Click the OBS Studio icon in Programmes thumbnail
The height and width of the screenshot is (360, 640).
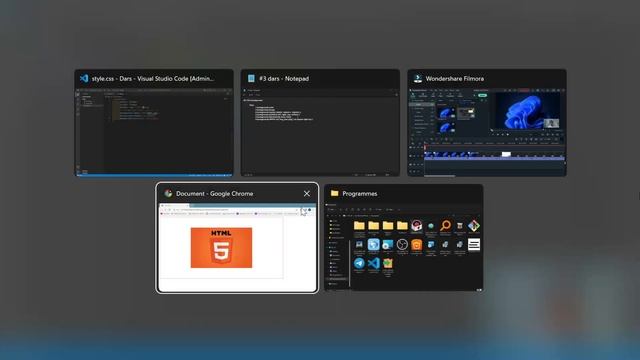(x=402, y=244)
